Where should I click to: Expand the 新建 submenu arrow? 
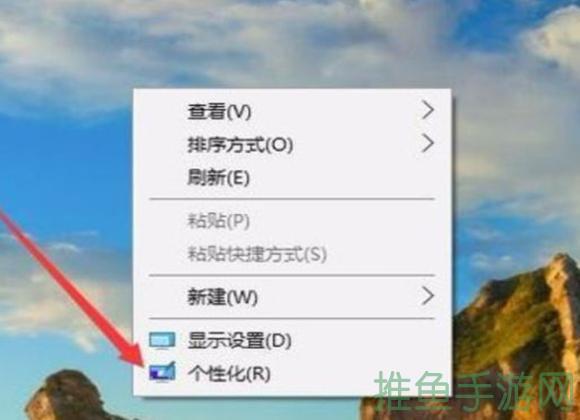click(427, 296)
